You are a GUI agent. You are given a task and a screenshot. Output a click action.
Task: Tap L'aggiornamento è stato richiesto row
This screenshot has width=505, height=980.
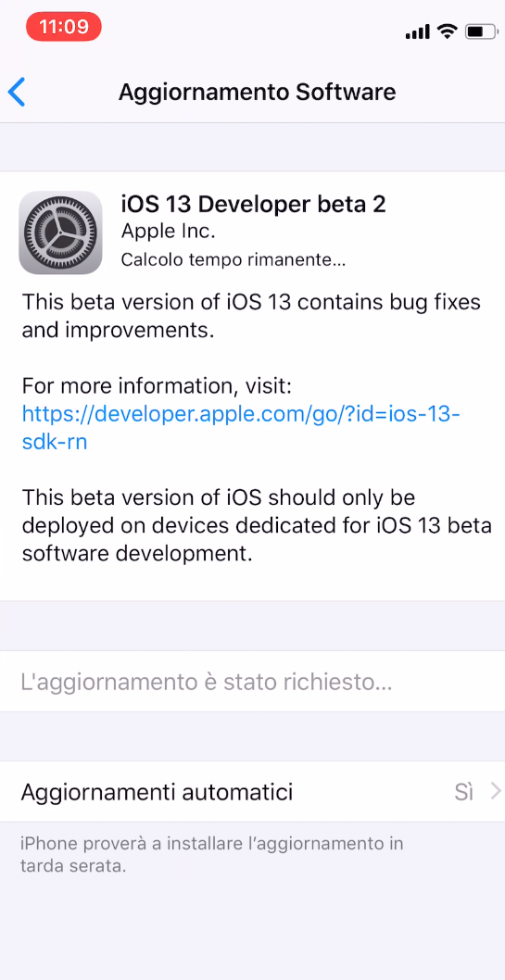252,681
